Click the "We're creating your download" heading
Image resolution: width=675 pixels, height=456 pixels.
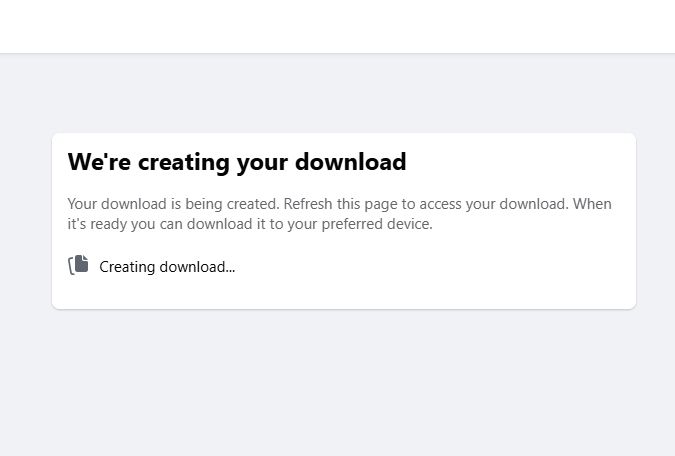point(237,162)
